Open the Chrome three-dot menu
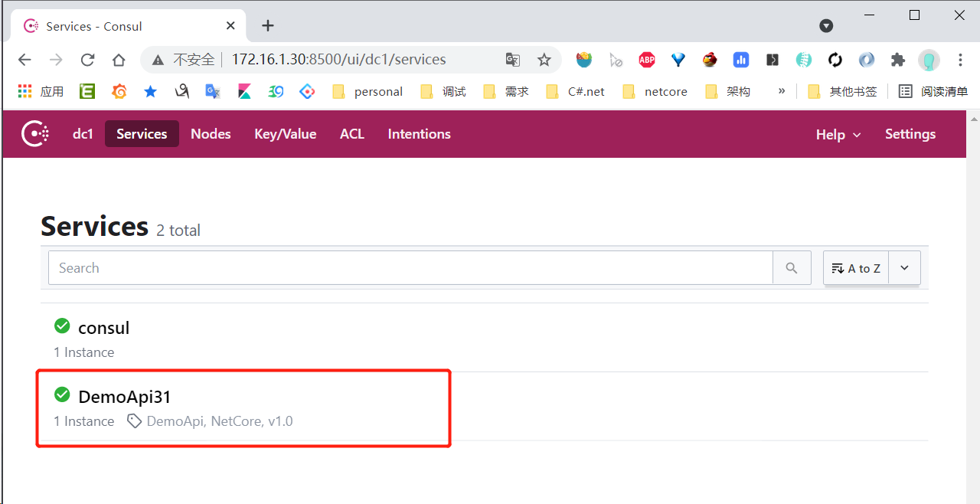 pyautogui.click(x=960, y=60)
